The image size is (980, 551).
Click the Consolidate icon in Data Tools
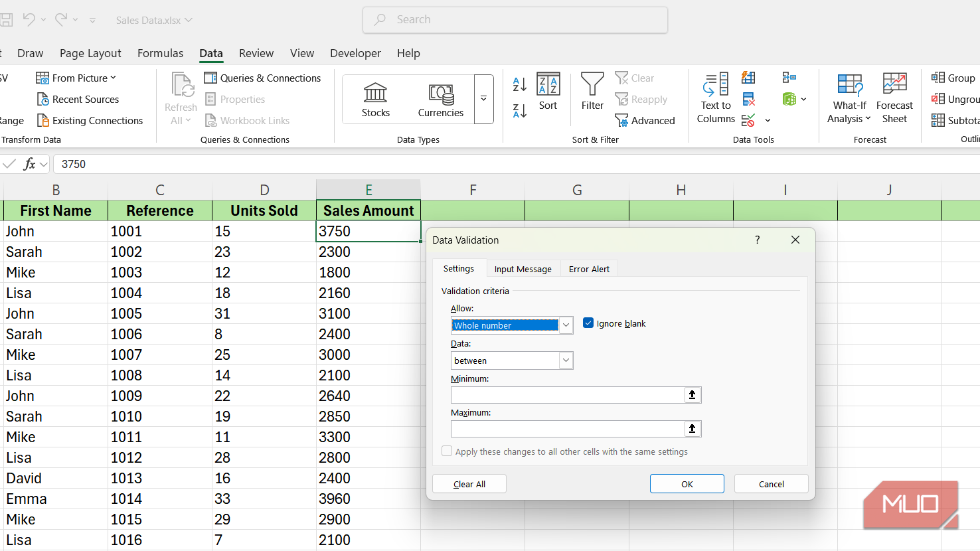tap(789, 78)
